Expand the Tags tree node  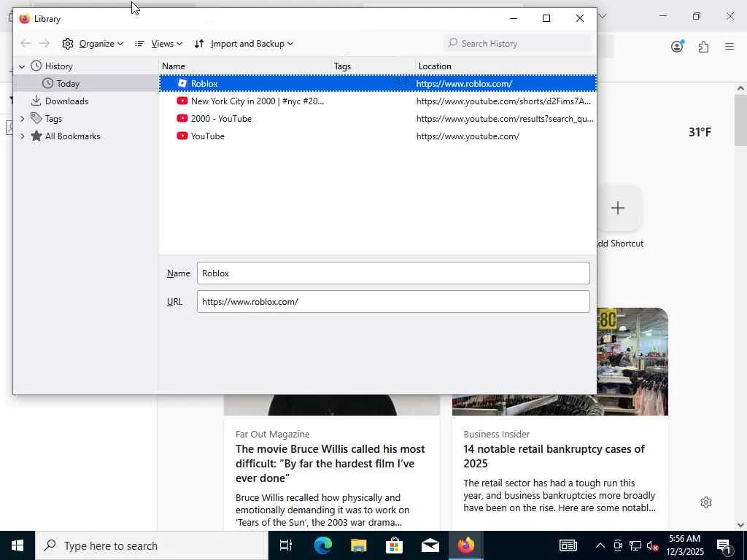tap(22, 119)
